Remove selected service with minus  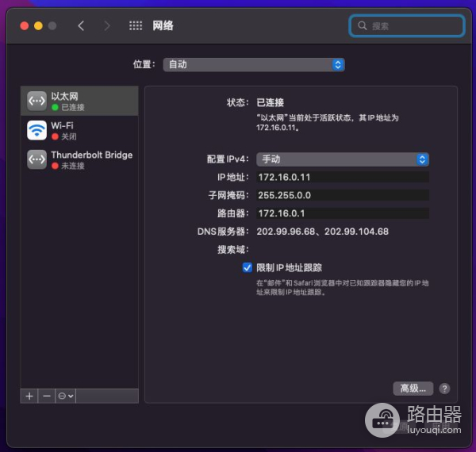coord(47,396)
